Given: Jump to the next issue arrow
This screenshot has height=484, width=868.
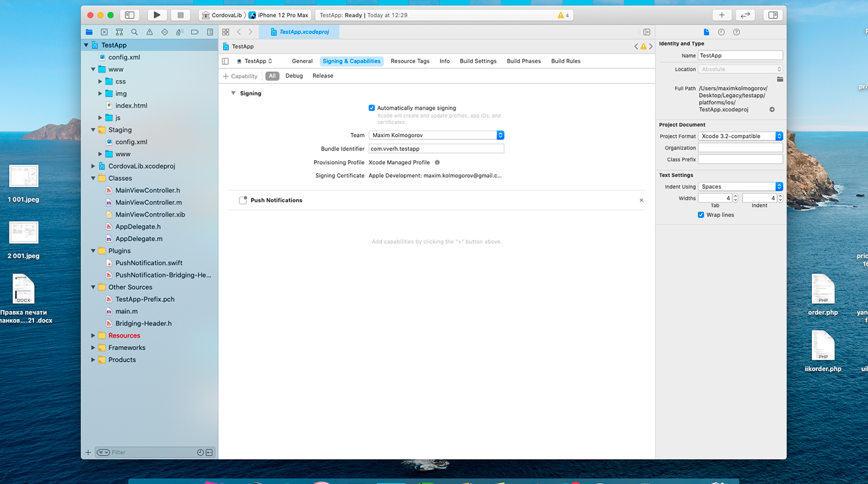Looking at the screenshot, I should pyautogui.click(x=651, y=47).
